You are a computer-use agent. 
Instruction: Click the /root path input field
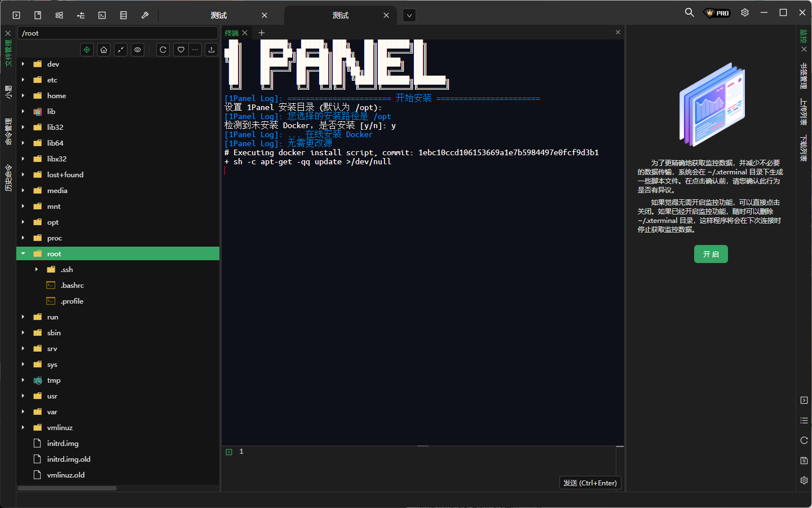pyautogui.click(x=117, y=33)
